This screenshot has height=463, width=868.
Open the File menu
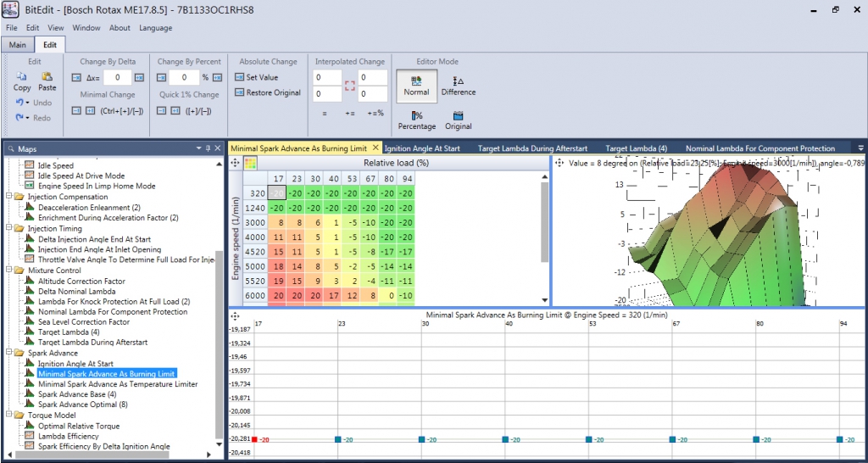pyautogui.click(x=12, y=28)
